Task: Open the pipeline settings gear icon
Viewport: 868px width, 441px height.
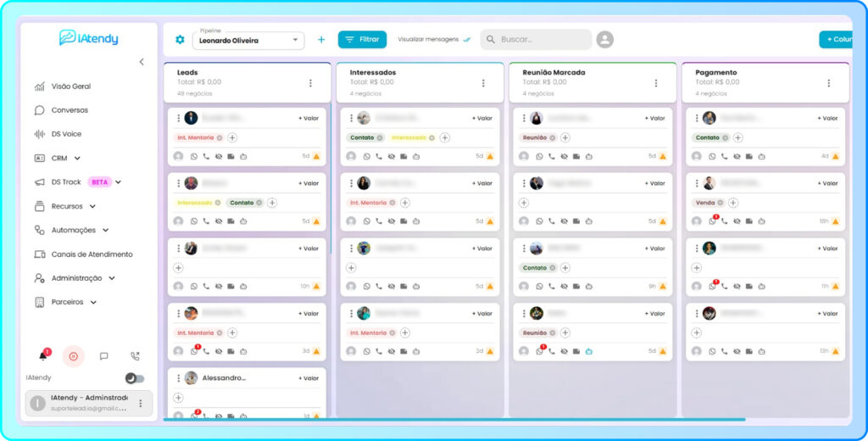Action: (180, 39)
